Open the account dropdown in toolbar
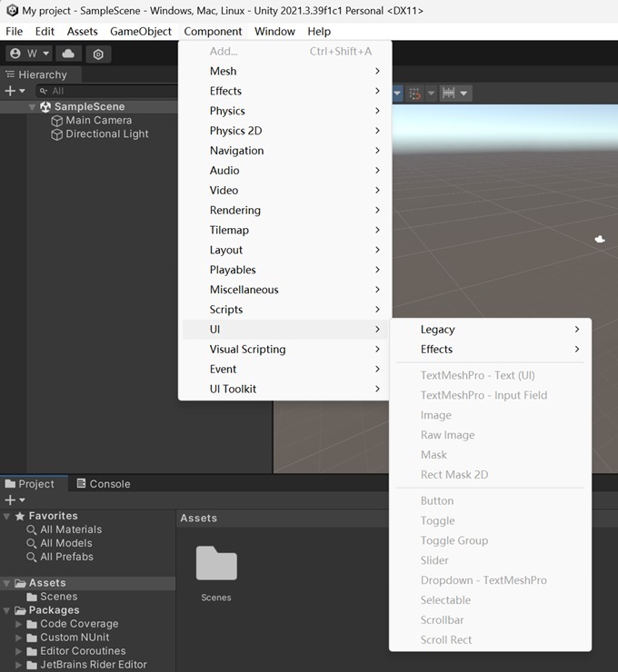The height and width of the screenshot is (672, 618). (29, 54)
